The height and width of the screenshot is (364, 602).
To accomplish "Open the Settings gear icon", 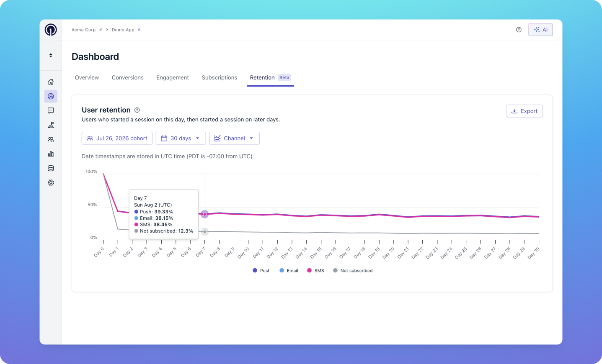I will point(51,183).
